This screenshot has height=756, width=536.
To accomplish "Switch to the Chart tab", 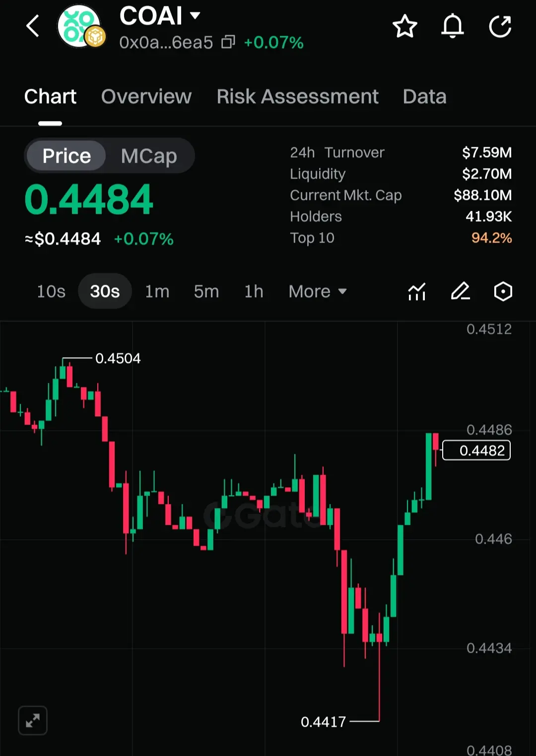I will click(50, 96).
